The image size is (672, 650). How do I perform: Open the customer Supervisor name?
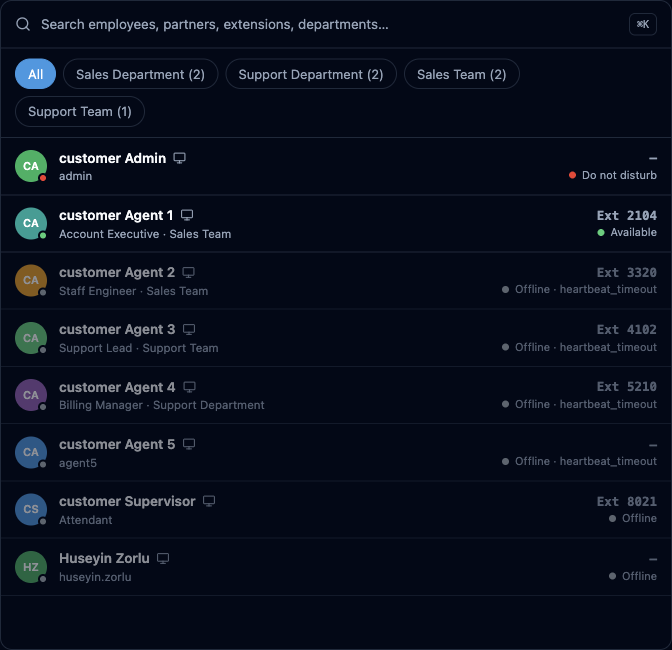tap(127, 501)
